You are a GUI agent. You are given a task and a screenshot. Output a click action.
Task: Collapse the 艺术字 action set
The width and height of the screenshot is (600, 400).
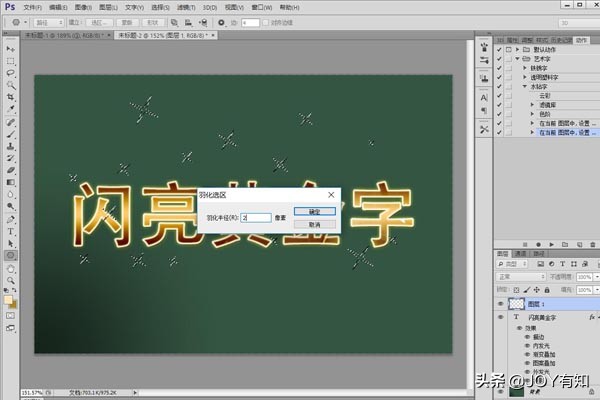click(517, 59)
